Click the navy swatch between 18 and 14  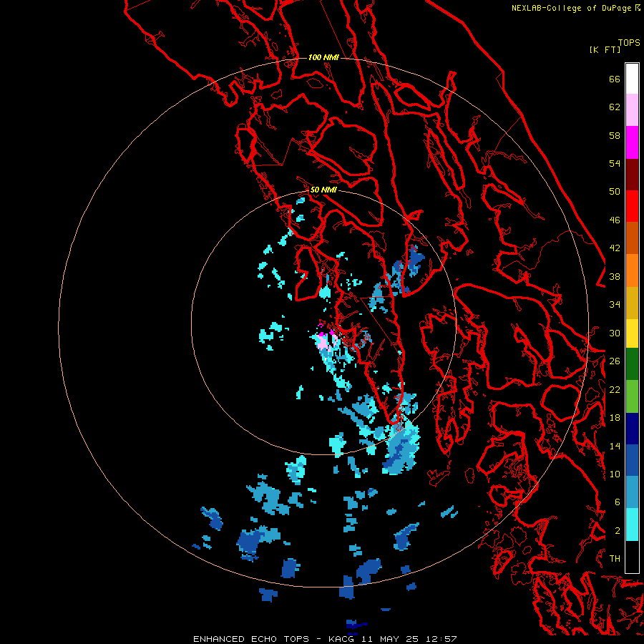tap(632, 429)
